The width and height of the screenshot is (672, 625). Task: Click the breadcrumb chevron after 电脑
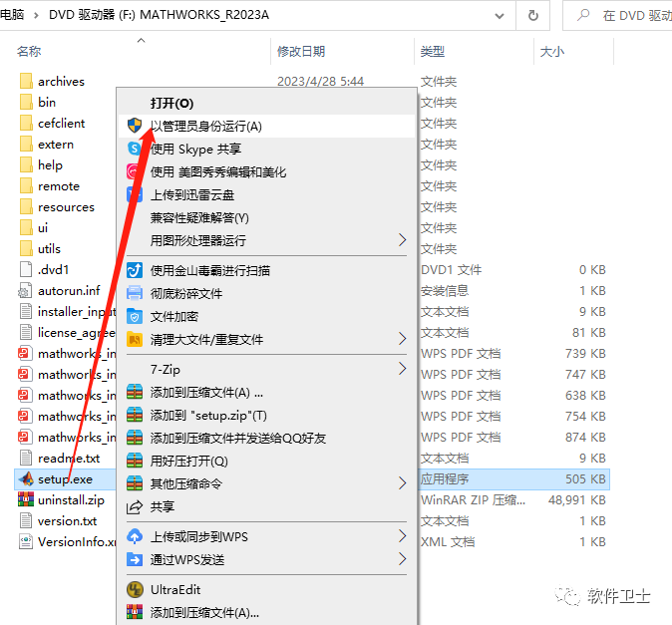(x=36, y=16)
